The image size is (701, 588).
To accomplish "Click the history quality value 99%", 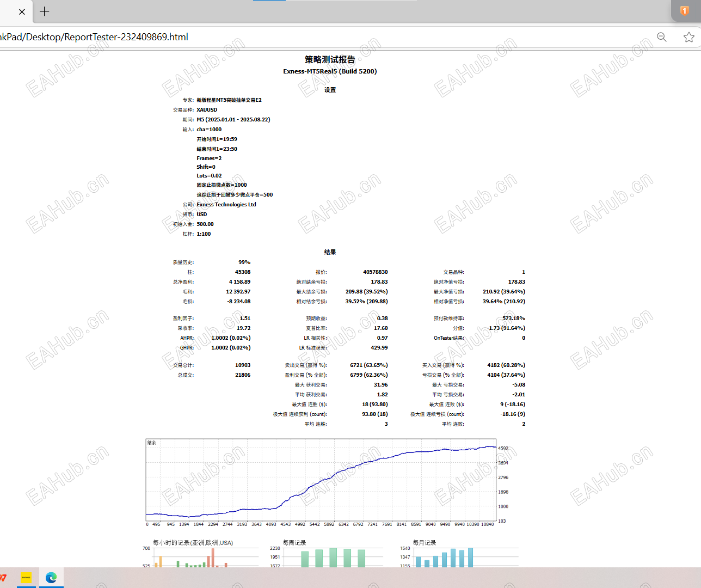I will 244,262.
